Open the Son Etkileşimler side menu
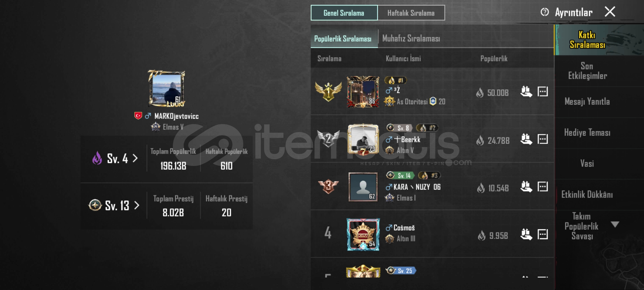 587,71
